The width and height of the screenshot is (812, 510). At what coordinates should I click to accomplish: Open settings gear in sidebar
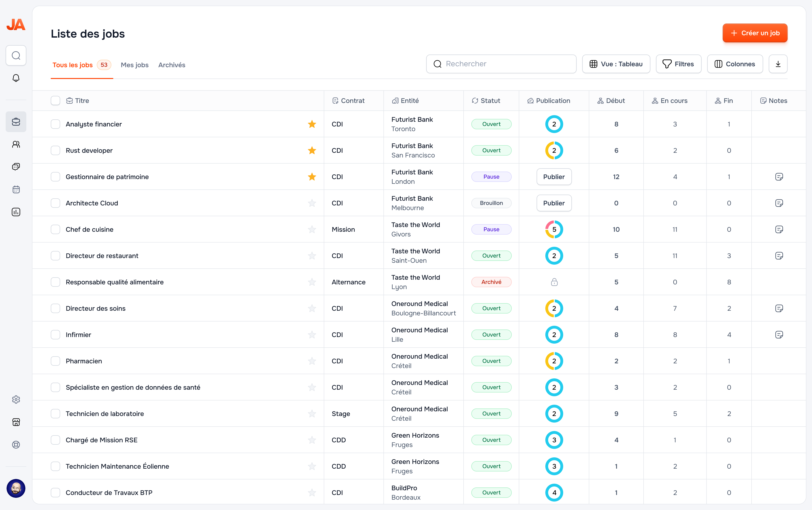(16, 399)
